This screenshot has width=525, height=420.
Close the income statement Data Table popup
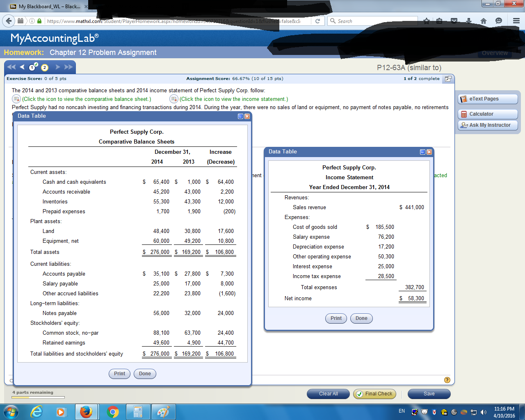point(429,152)
